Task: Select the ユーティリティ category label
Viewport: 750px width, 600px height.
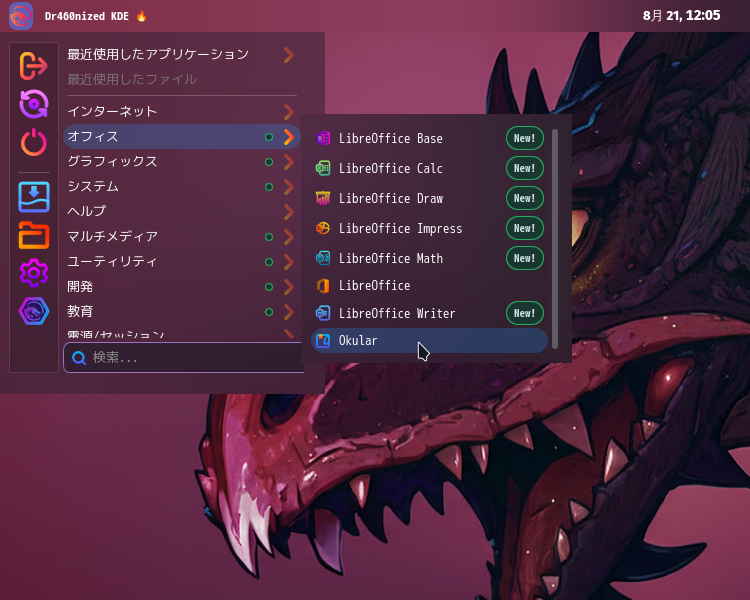Action: [x=112, y=262]
